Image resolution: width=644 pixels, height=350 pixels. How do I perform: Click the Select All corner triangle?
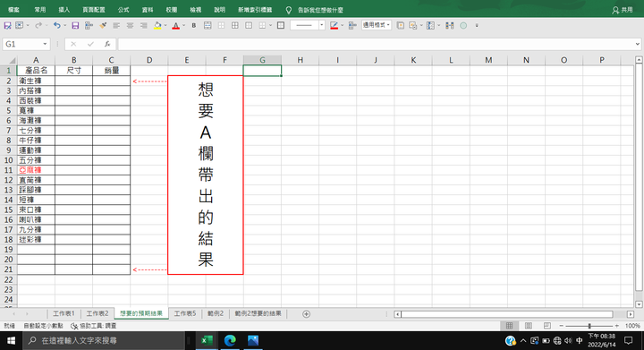click(x=12, y=60)
